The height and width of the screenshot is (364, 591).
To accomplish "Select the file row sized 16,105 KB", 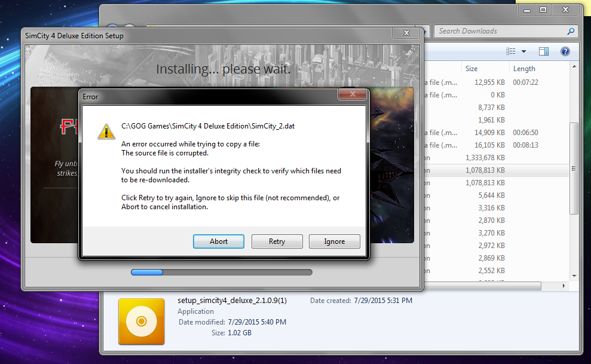I will coord(497,145).
